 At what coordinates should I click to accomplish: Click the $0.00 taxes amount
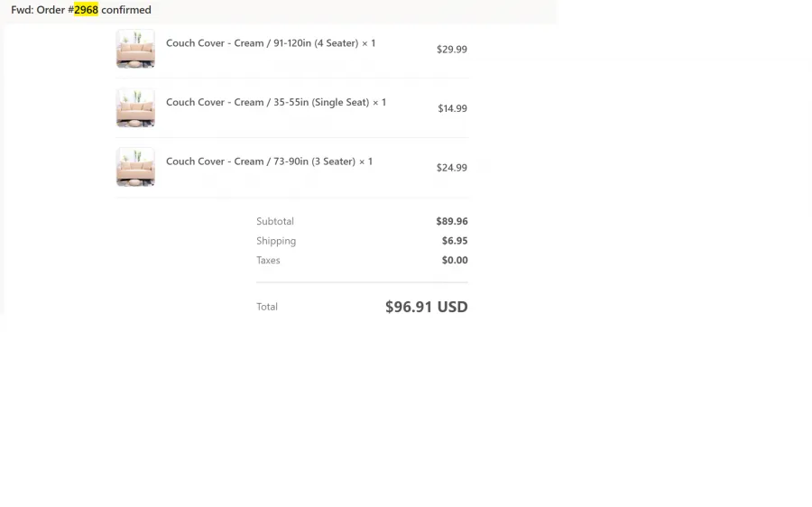(x=455, y=260)
